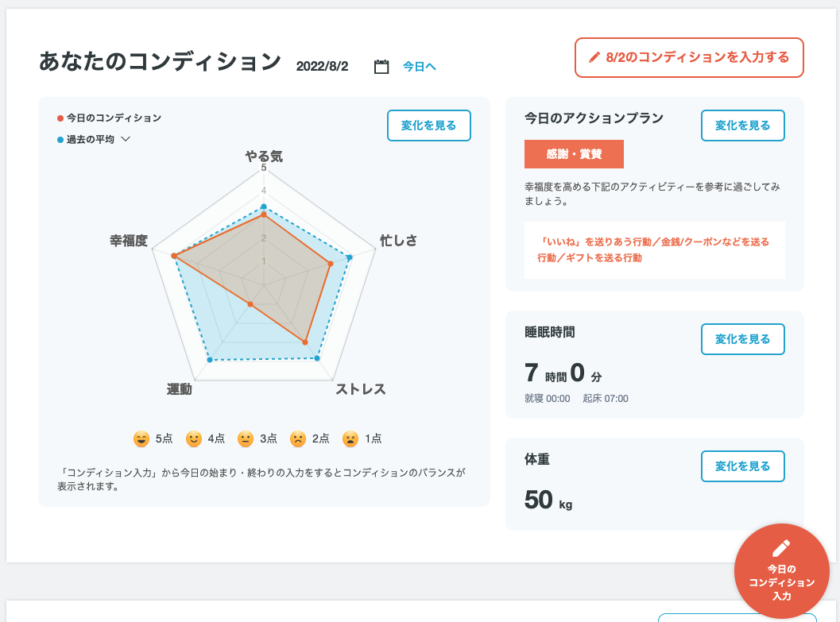
Task: Toggle the 過去の平均 legend series
Action: point(86,139)
